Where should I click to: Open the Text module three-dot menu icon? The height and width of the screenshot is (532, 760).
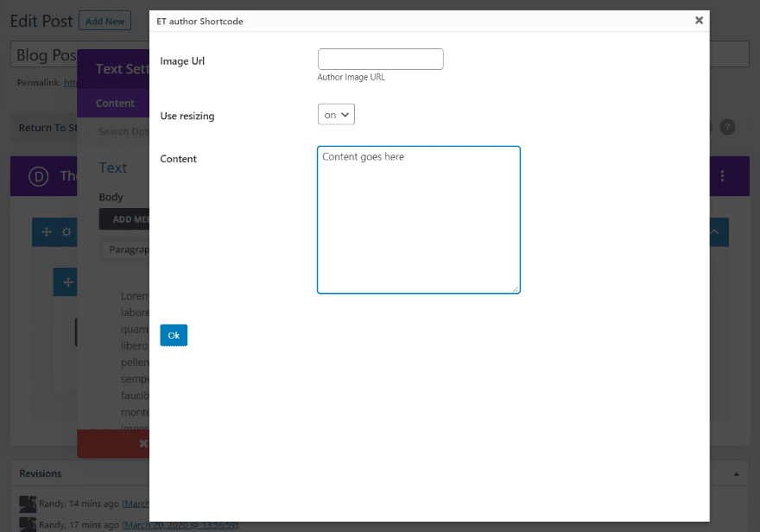pos(722,175)
